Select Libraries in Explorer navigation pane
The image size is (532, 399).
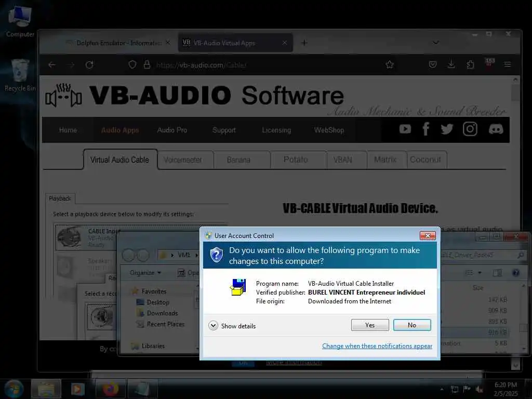point(148,345)
